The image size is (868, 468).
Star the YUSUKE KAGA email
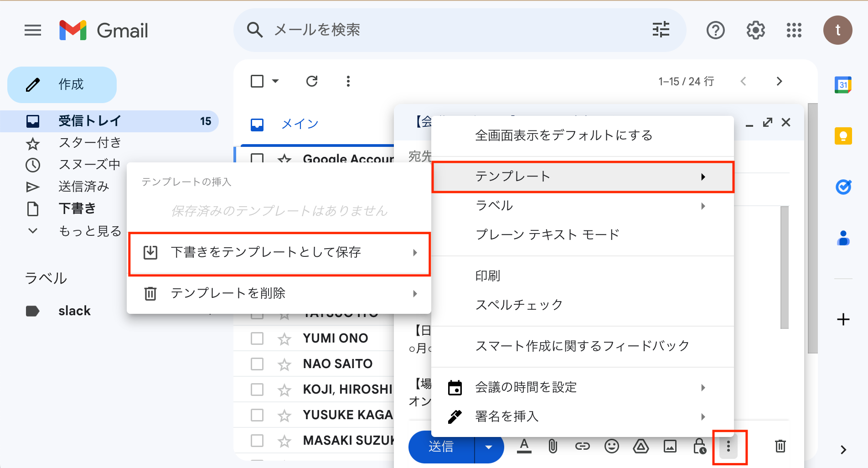tap(284, 415)
